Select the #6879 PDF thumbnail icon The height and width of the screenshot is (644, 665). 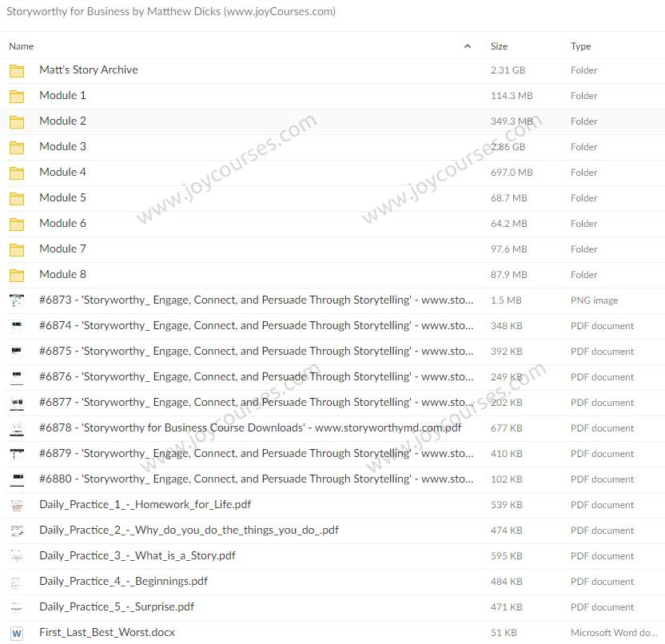pyautogui.click(x=17, y=454)
